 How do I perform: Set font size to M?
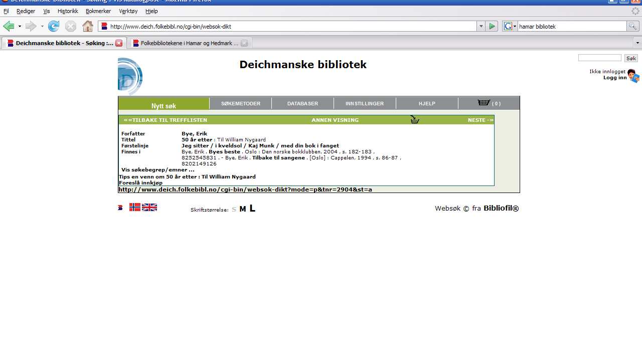coord(243,209)
